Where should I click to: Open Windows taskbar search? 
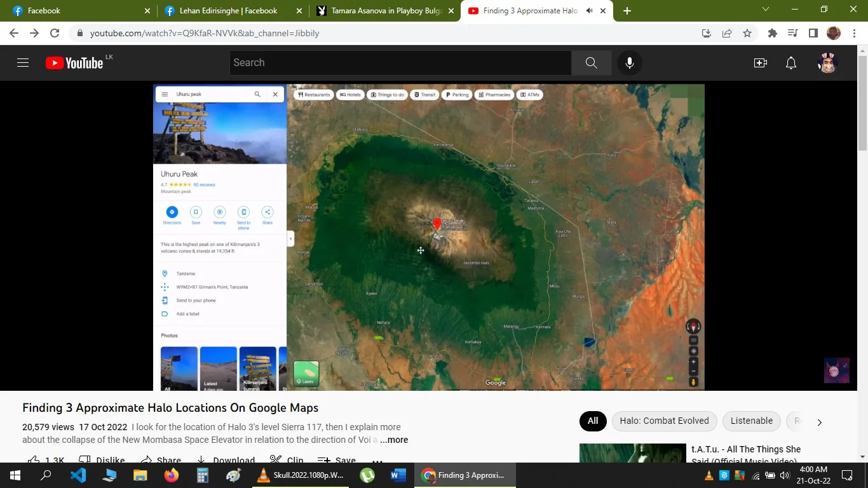46,475
